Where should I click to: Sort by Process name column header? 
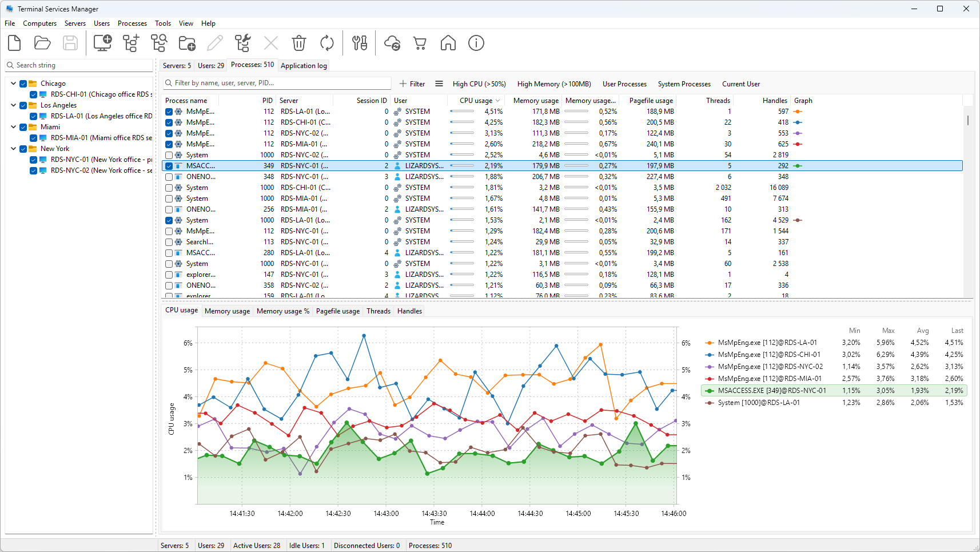click(x=191, y=101)
